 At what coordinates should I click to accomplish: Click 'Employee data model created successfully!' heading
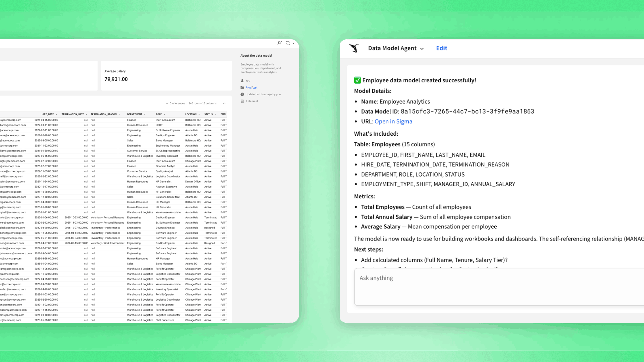pyautogui.click(x=419, y=80)
